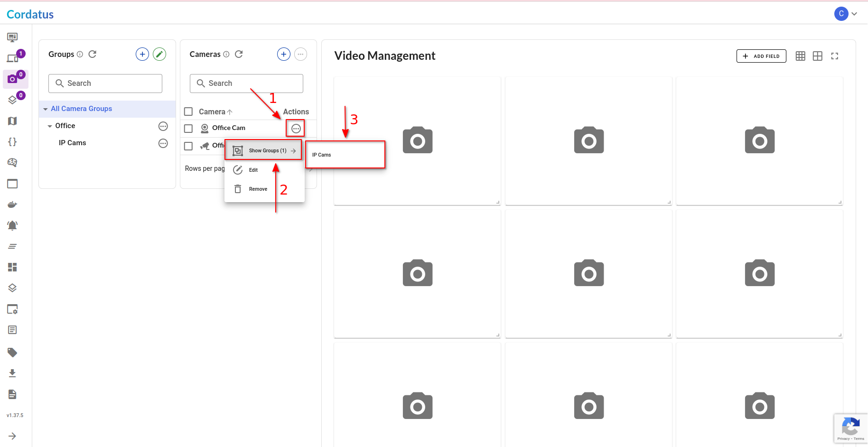Select Remove in the camera menu

258,189
